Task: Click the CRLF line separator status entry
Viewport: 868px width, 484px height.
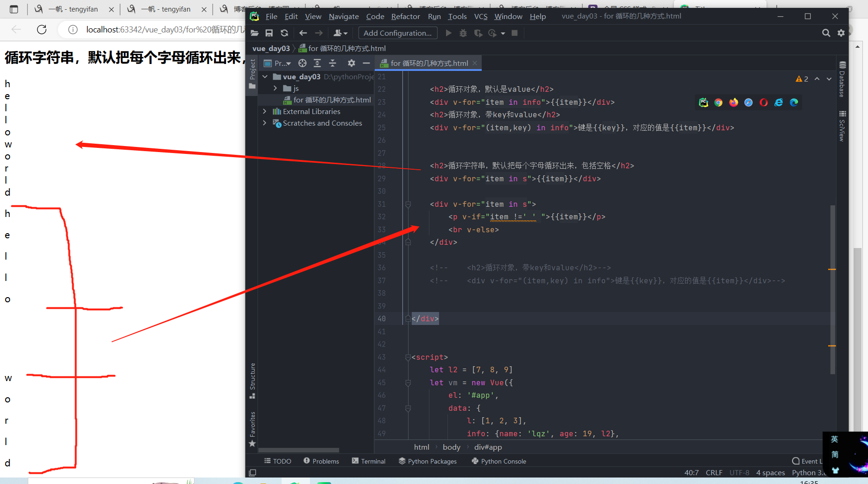Action: click(x=714, y=472)
